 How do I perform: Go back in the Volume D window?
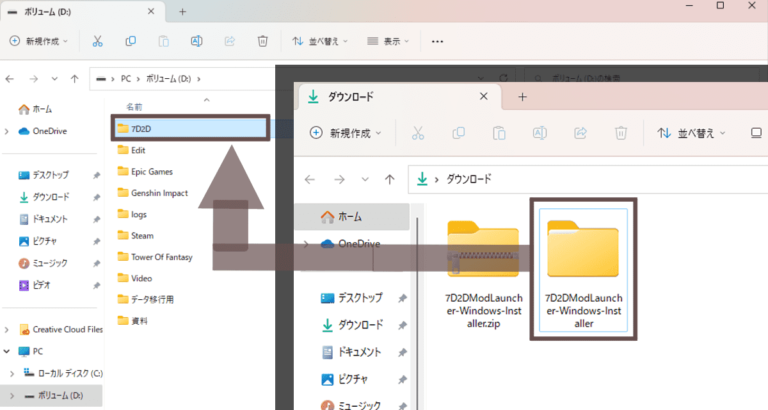(x=10, y=79)
